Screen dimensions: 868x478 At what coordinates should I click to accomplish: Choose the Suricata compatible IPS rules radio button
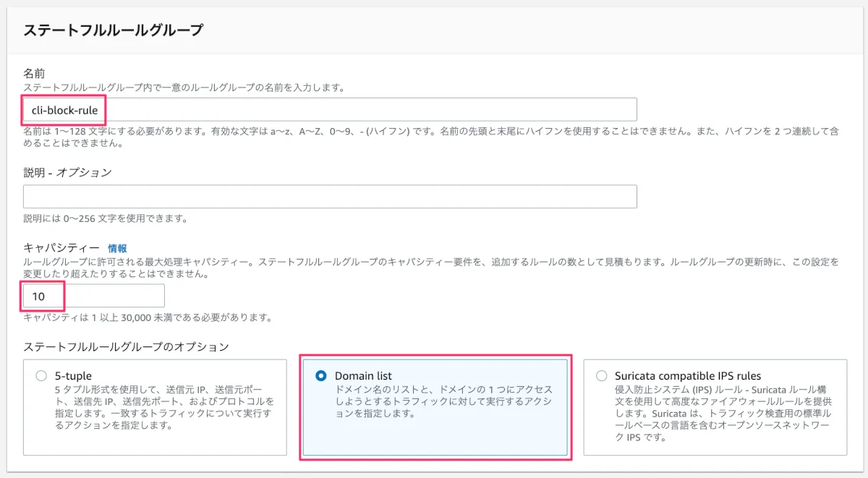tap(601, 376)
